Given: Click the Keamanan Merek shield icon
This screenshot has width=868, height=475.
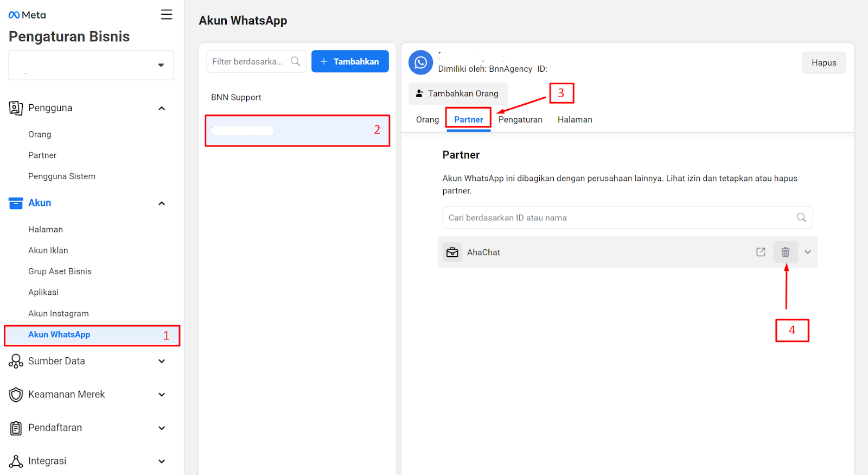Looking at the screenshot, I should pos(16,395).
